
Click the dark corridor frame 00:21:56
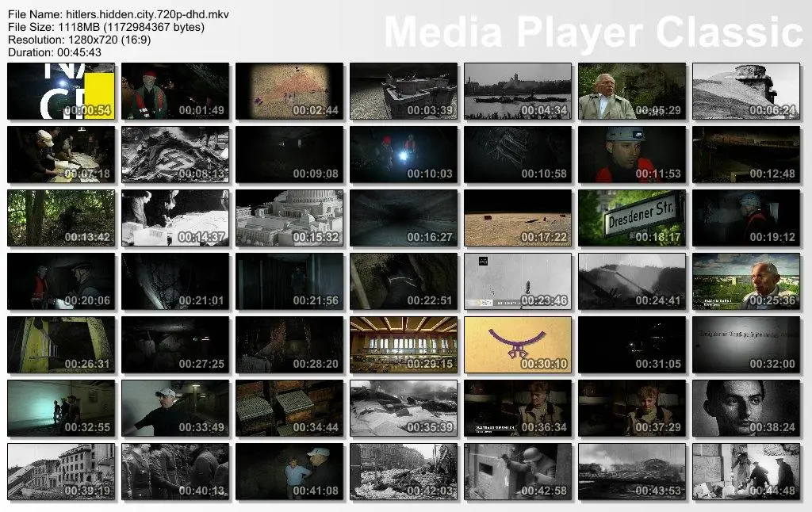pyautogui.click(x=289, y=281)
